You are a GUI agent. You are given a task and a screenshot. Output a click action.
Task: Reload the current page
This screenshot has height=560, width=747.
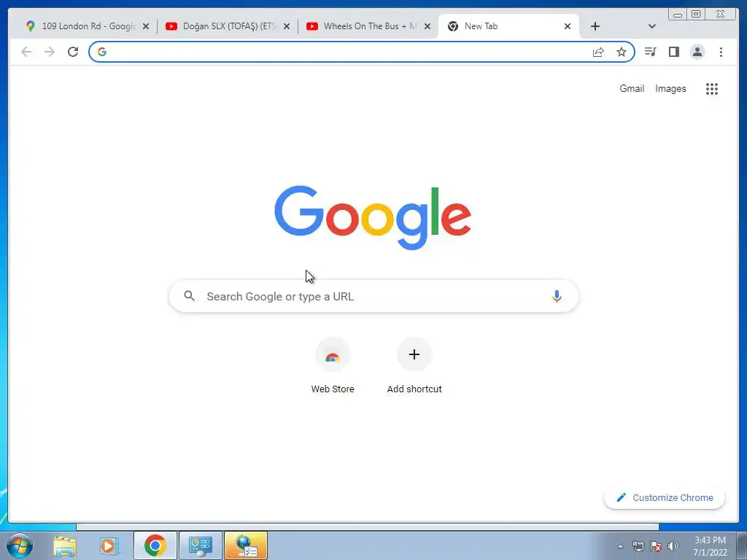pos(73,52)
